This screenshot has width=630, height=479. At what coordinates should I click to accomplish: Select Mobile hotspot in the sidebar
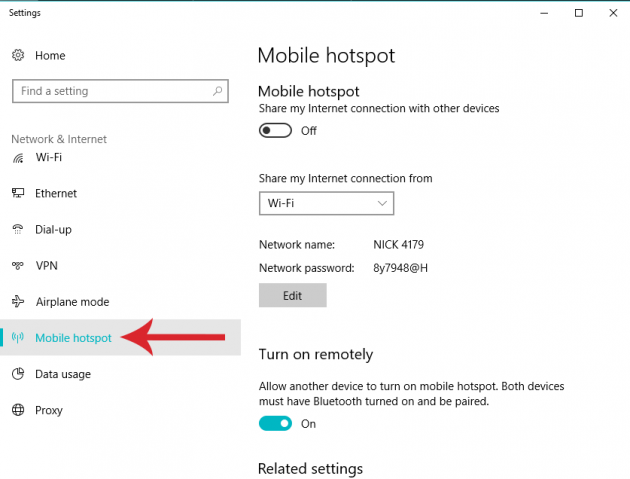pos(121,338)
